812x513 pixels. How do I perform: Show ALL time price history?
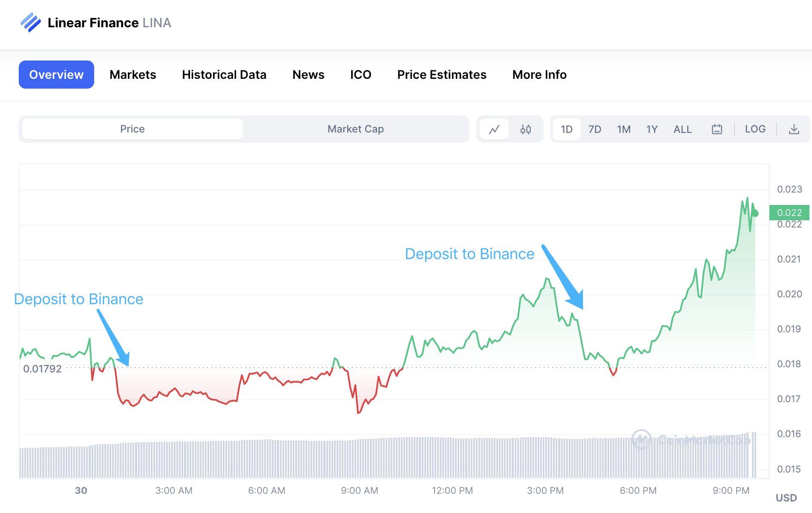[x=682, y=129]
